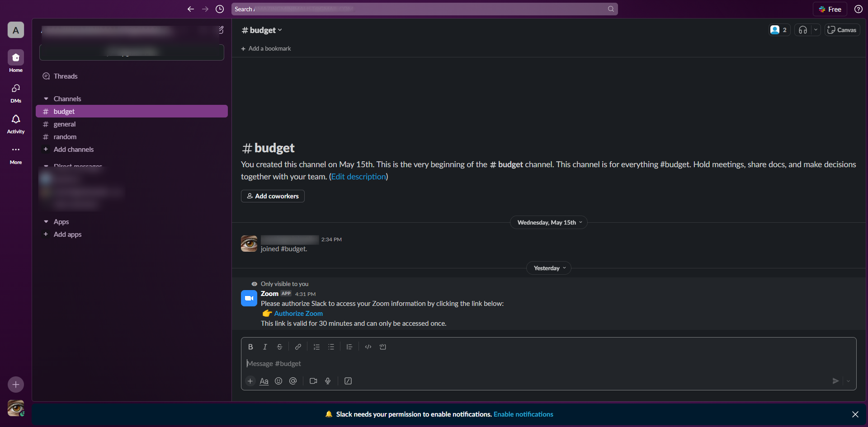Mention someone with the @ icon
Screen dimensions: 868x427
coord(293,381)
